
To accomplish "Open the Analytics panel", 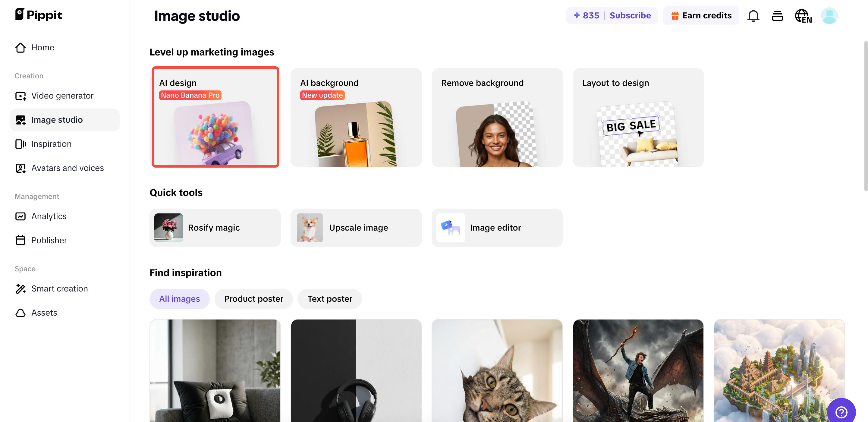I will point(49,216).
